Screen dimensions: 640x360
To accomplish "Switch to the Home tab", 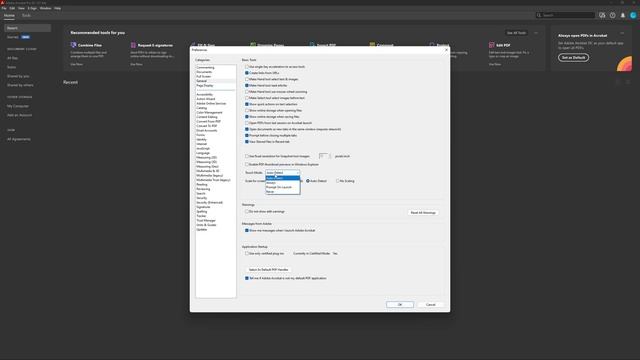I will [x=9, y=16].
